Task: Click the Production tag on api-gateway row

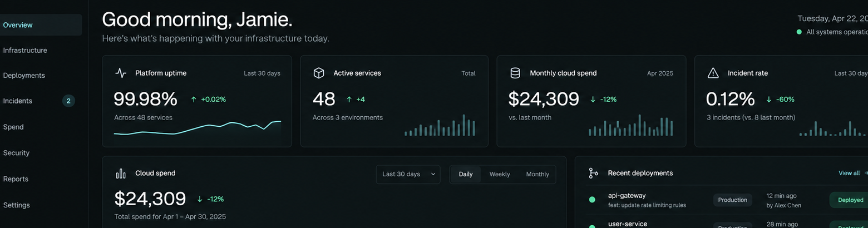Action: tap(732, 200)
